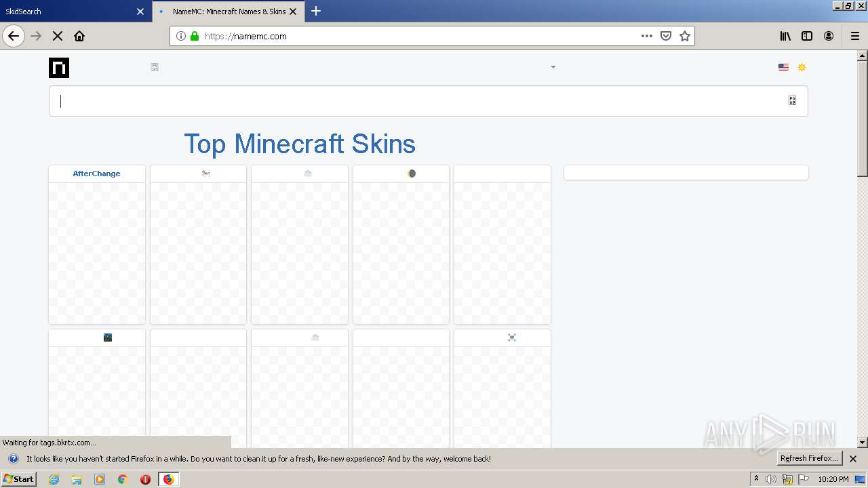This screenshot has height=488, width=868.
Task: Click the unrendered glyph icon in NameMC navbar
Action: [x=155, y=67]
